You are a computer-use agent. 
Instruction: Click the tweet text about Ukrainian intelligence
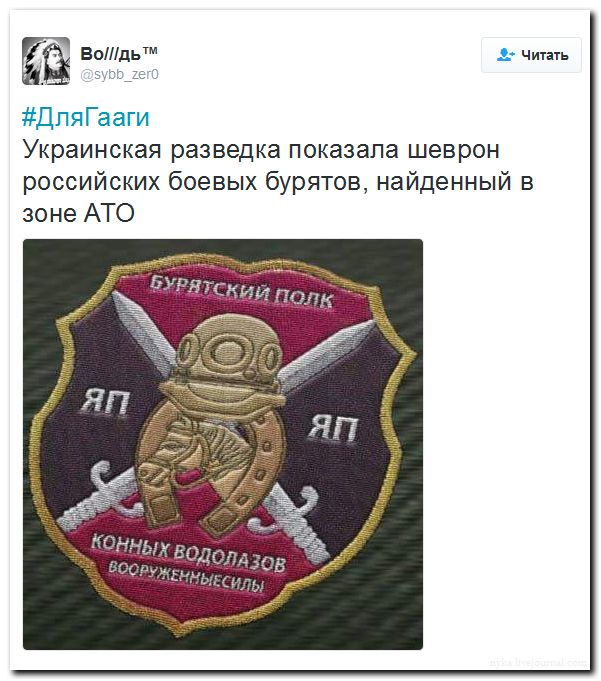[x=278, y=181]
